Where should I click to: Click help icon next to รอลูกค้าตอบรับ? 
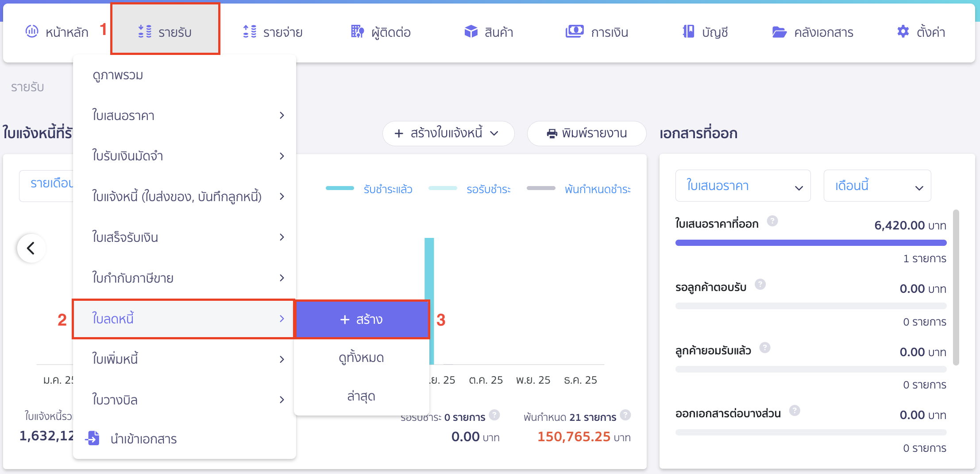tap(760, 284)
